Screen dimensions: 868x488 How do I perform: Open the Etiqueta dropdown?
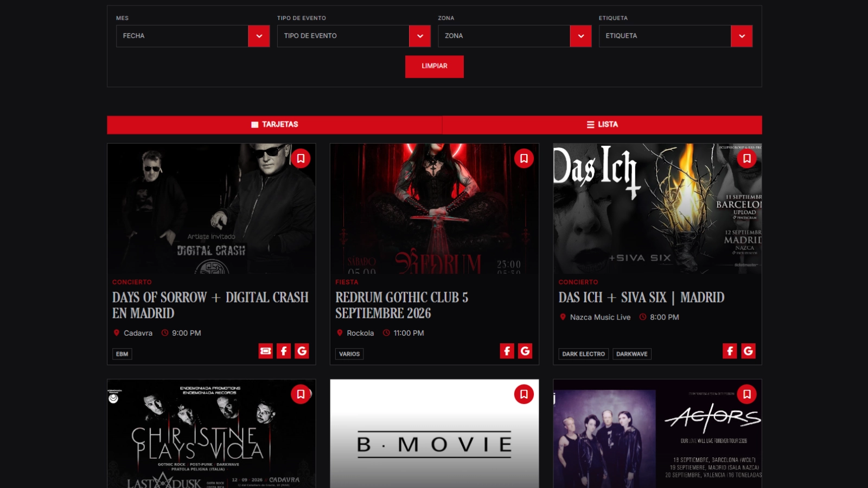pyautogui.click(x=675, y=36)
